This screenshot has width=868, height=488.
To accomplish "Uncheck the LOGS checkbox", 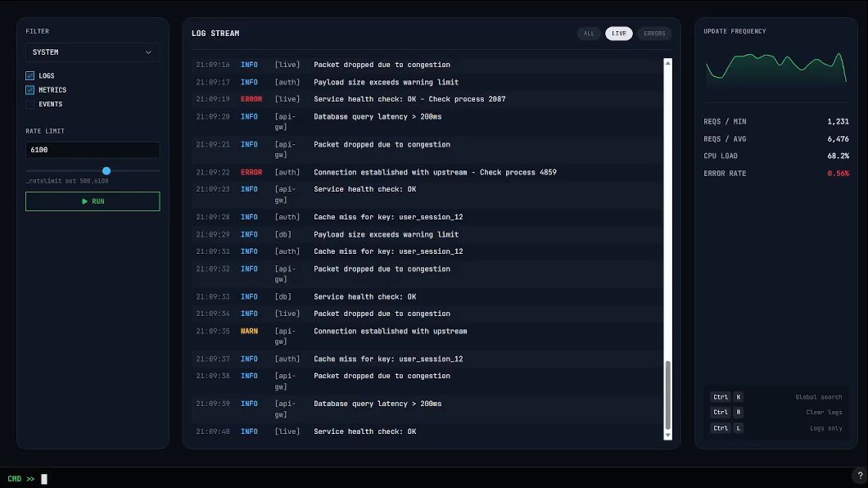I will [x=30, y=76].
